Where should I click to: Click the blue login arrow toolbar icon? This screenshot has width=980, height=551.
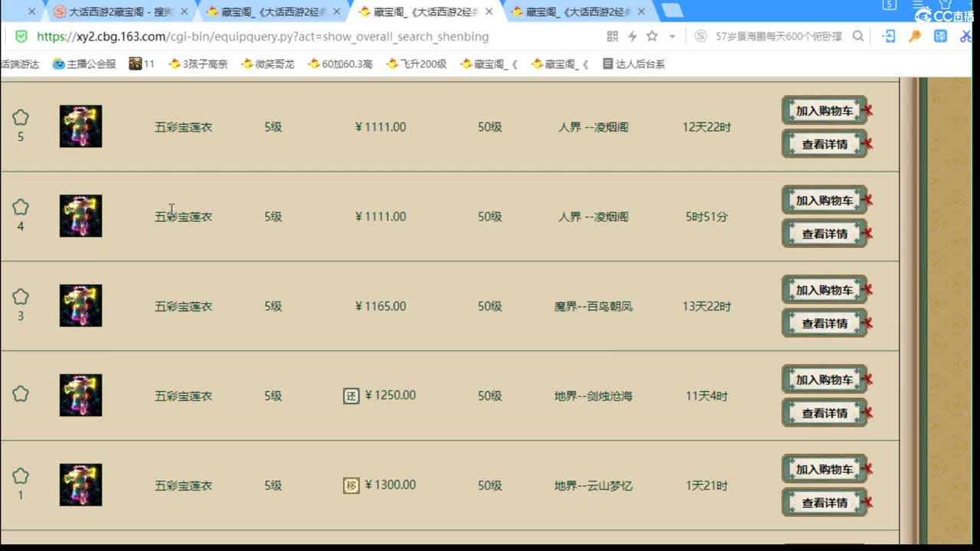click(889, 36)
